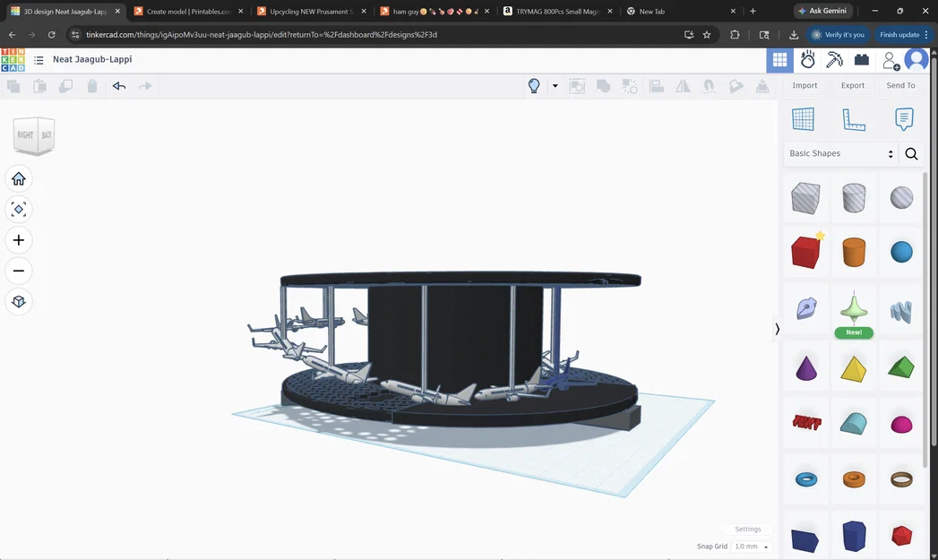This screenshot has width=938, height=560.
Task: Click the Export button
Action: pyautogui.click(x=852, y=84)
